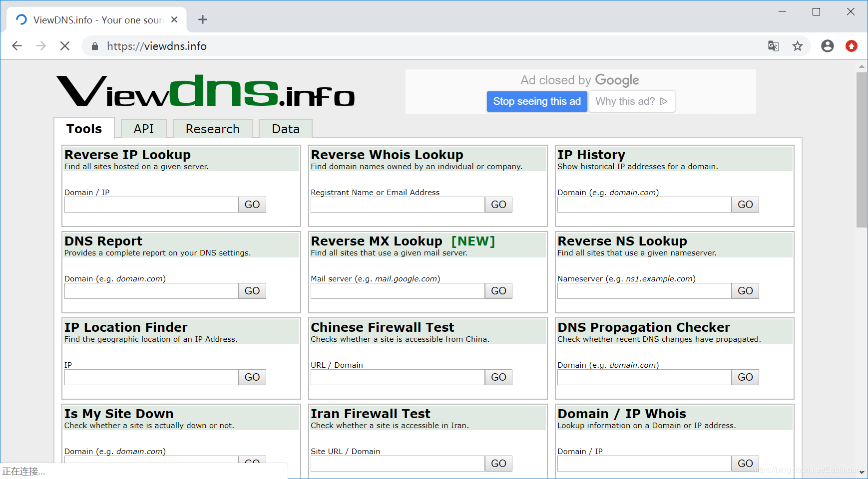Select the Tools tab
Screen dimensions: 868x479
pos(84,128)
